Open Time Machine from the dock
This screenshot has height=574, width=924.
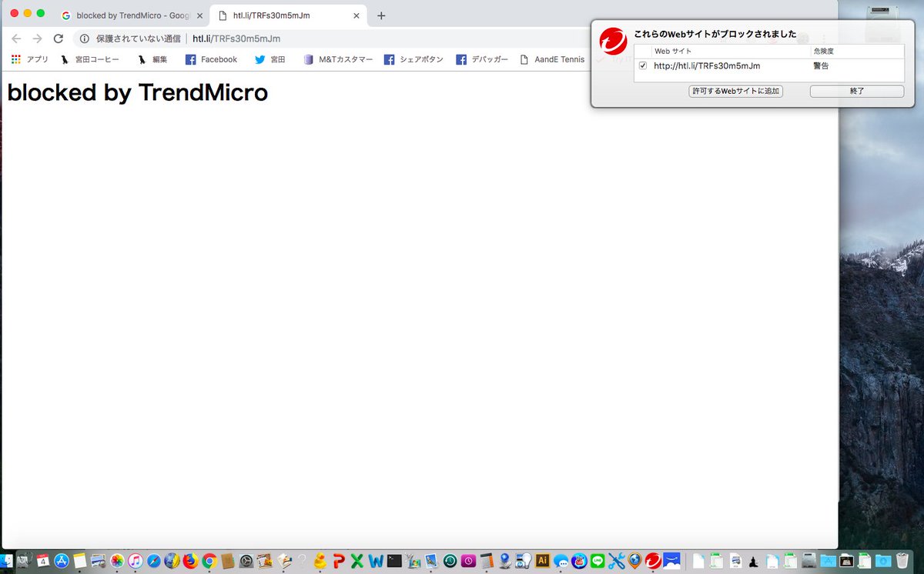(x=450, y=561)
